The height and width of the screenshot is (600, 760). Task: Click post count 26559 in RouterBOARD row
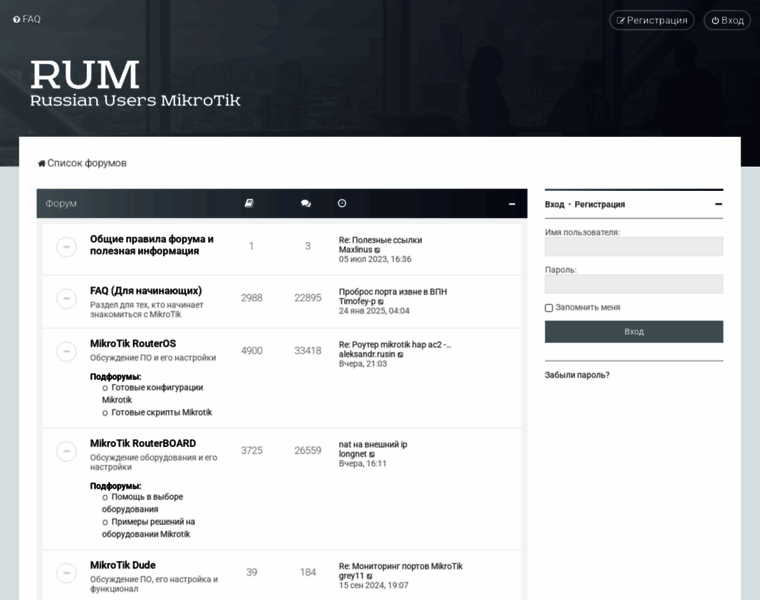(x=308, y=451)
